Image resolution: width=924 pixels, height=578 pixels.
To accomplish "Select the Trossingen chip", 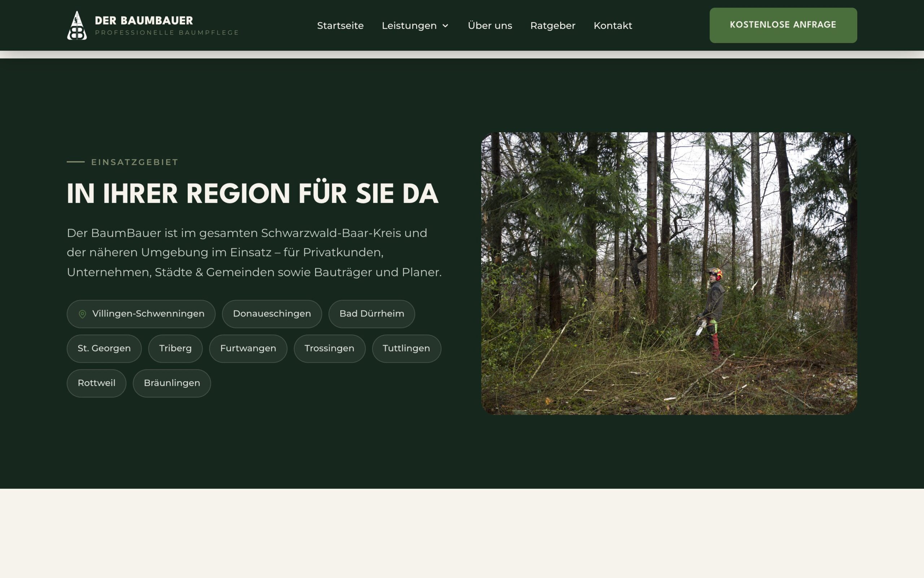I will click(x=330, y=349).
